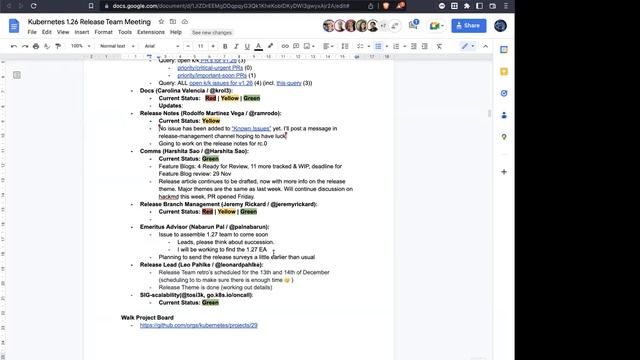Toggle italic formatting
The image size is (640, 360).
[x=236, y=46]
